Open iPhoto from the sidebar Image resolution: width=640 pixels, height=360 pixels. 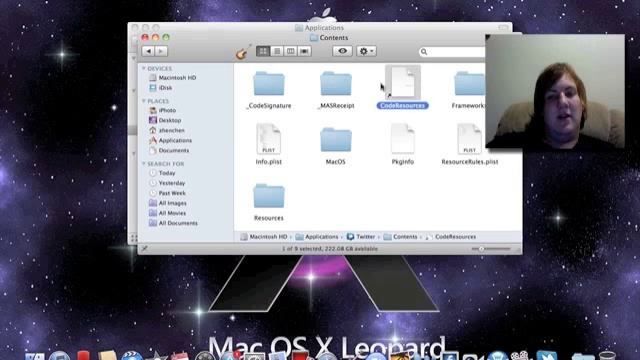pos(162,110)
